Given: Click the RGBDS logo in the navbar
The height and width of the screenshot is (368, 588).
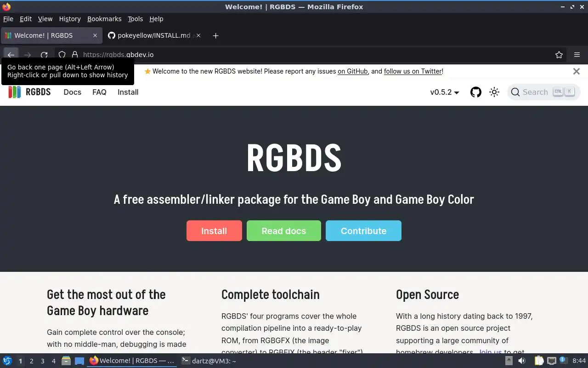Looking at the screenshot, I should coord(29,92).
